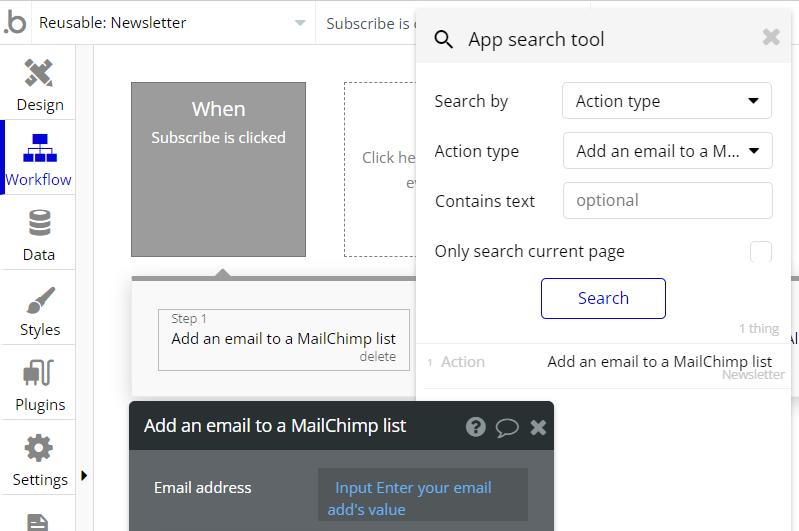Open the Search by dropdown

pyautogui.click(x=667, y=101)
